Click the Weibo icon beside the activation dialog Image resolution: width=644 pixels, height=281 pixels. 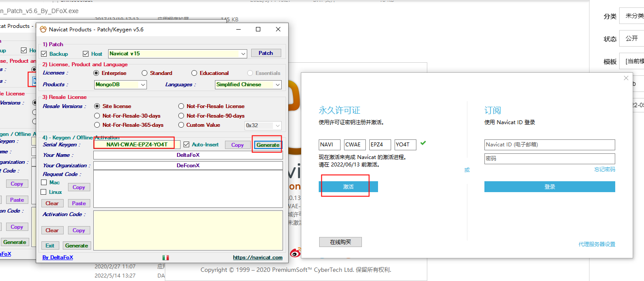pyautogui.click(x=296, y=252)
